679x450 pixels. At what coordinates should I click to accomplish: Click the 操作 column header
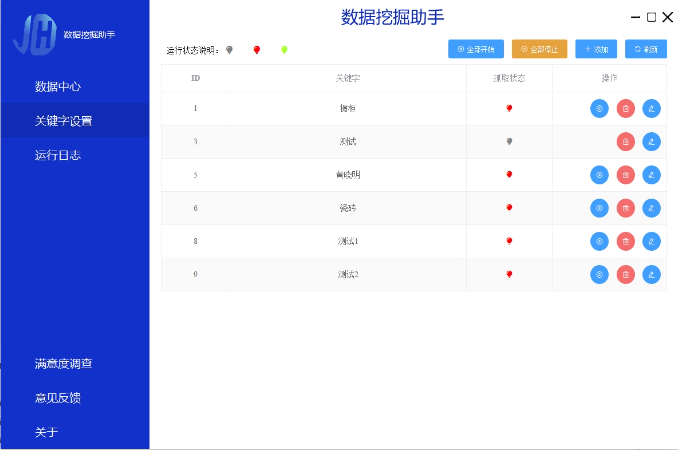(609, 78)
